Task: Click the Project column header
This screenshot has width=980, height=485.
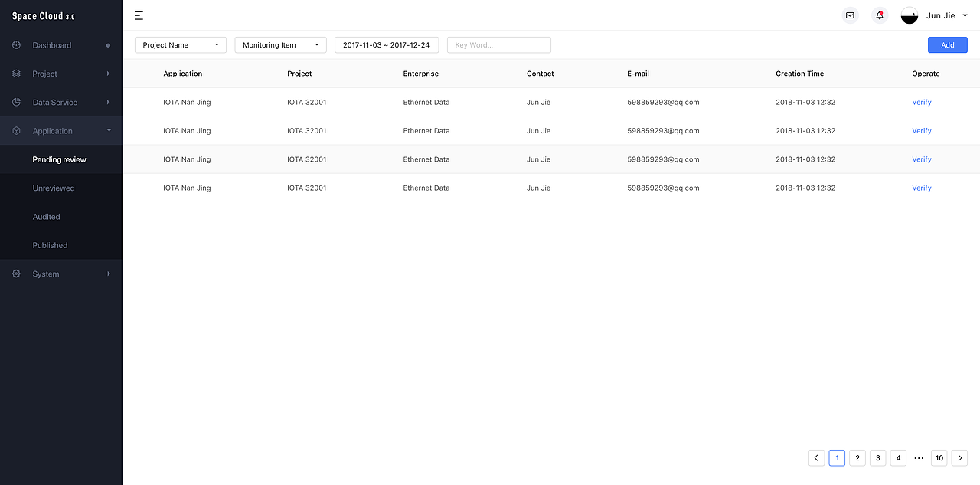Action: [x=299, y=74]
